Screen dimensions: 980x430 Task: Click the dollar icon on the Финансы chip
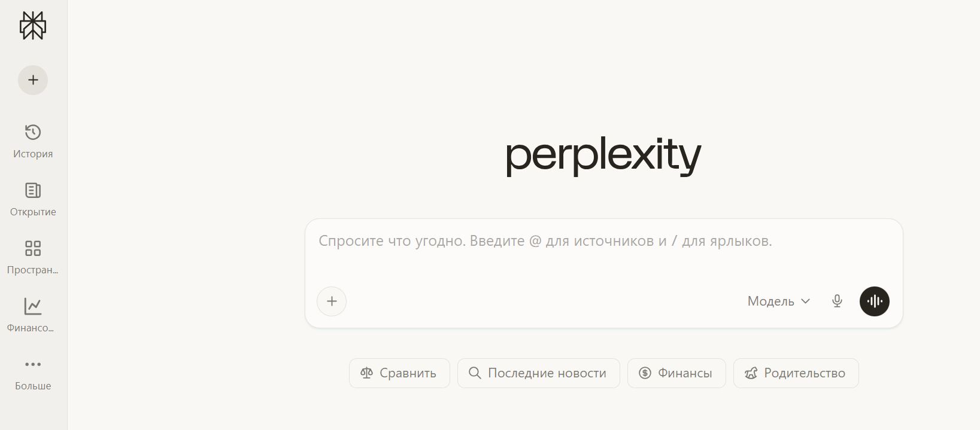[x=644, y=373]
